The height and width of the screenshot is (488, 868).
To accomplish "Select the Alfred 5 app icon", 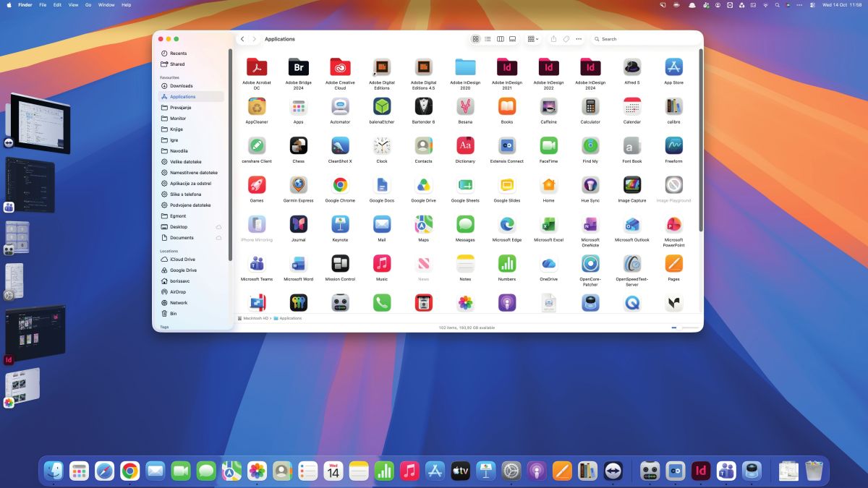I will (x=631, y=67).
